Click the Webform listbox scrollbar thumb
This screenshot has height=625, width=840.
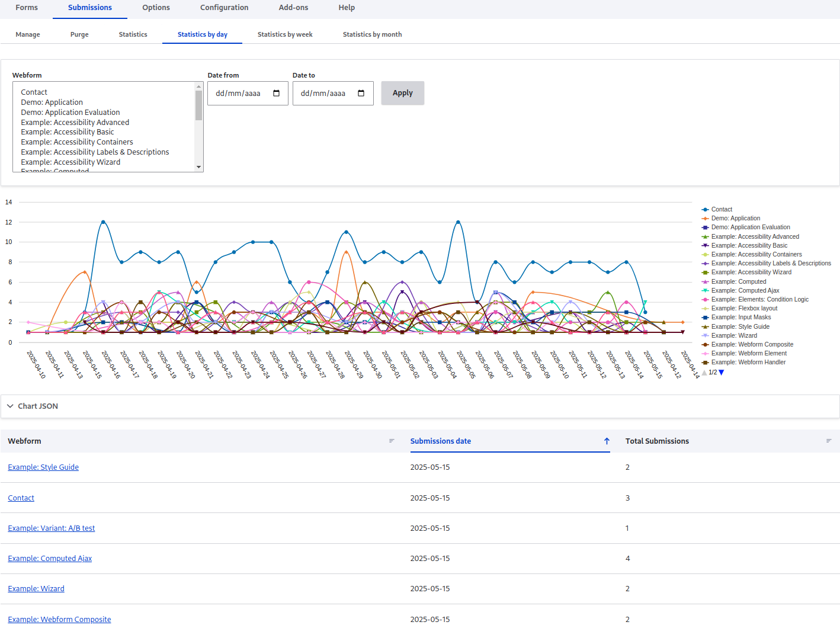(x=199, y=105)
